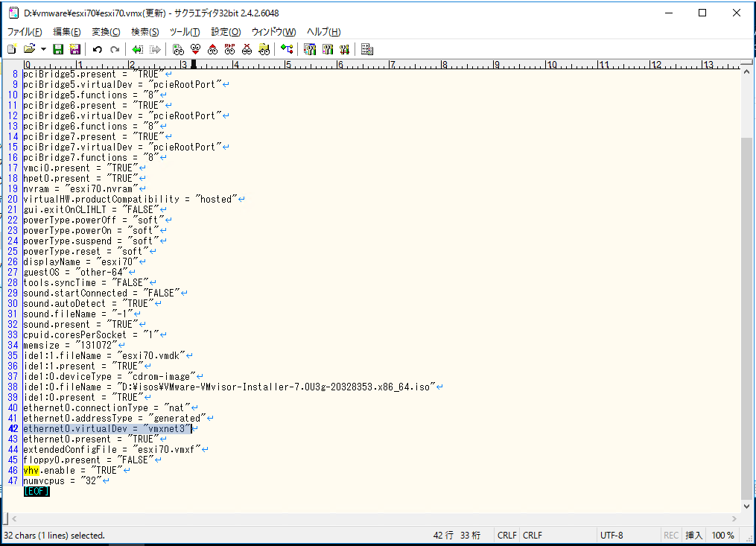This screenshot has width=756, height=546.
Task: Click the guestOS = "other-64" line
Action: (75, 273)
